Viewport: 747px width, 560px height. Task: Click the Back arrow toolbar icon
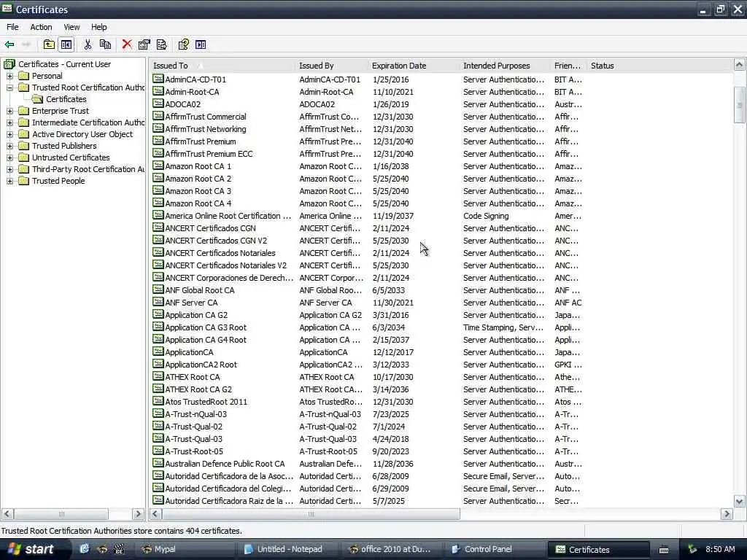click(x=9, y=44)
